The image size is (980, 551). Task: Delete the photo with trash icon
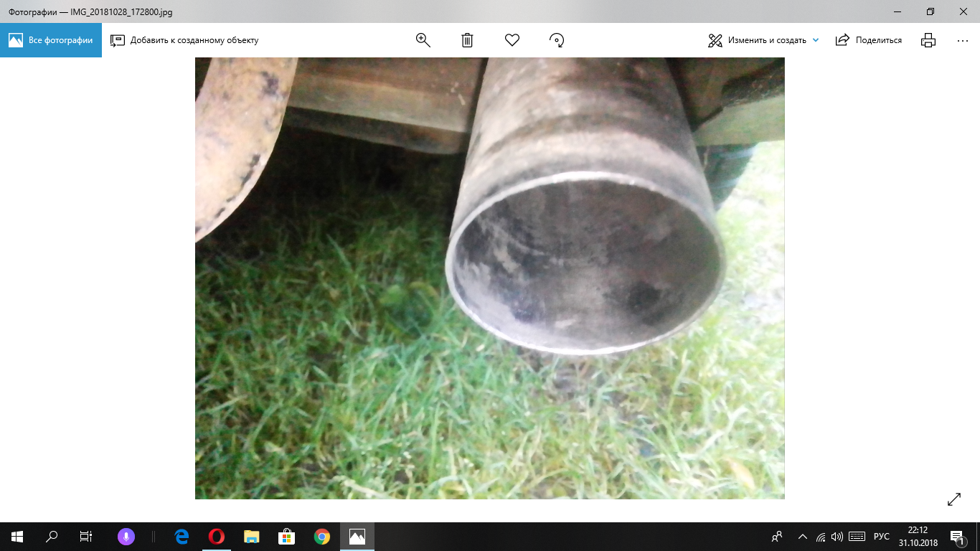point(467,40)
